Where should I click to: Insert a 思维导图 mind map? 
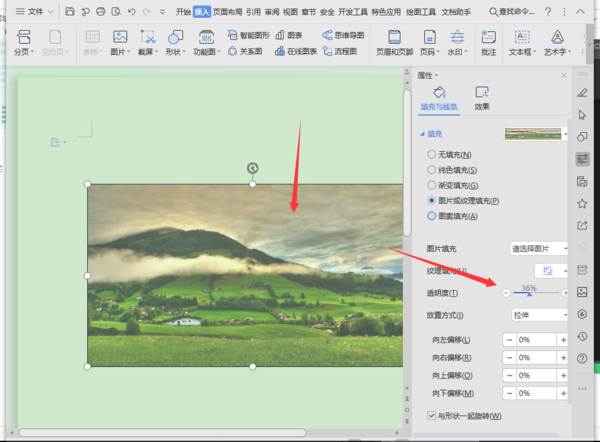pos(343,35)
